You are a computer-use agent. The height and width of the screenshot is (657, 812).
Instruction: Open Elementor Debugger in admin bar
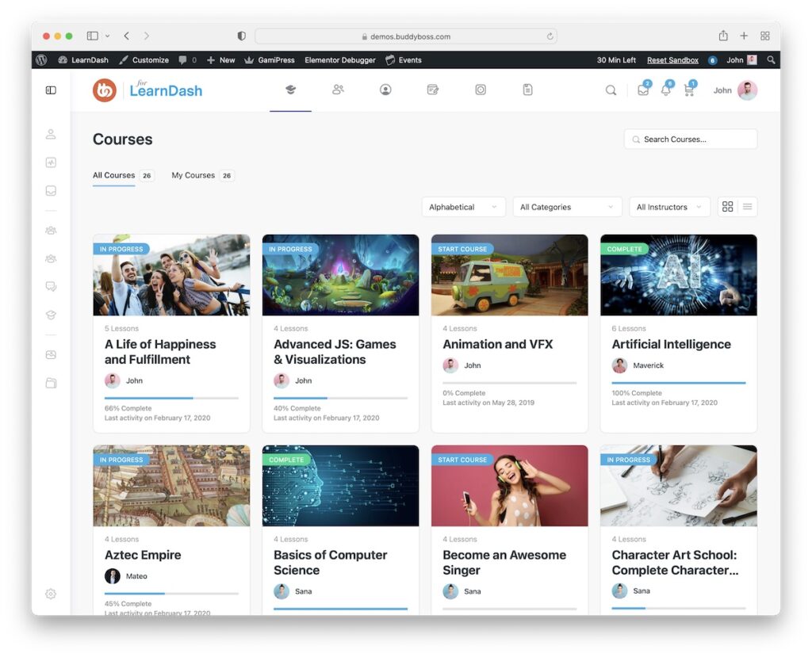click(340, 60)
